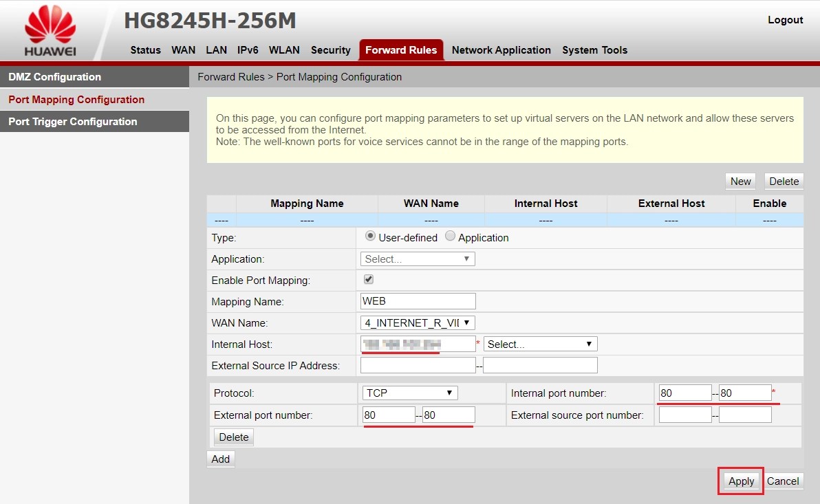Select Port Mapping Configuration in sidebar
The image size is (820, 504).
click(x=76, y=99)
